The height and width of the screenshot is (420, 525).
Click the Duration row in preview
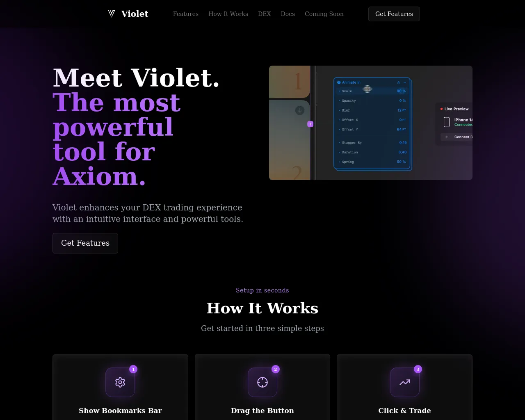[x=372, y=152]
